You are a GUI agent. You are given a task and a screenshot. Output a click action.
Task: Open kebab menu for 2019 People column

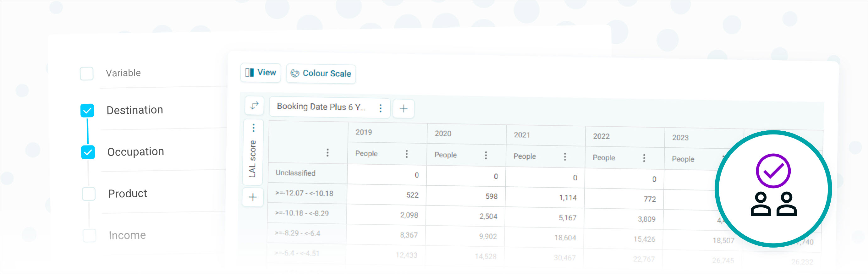407,154
